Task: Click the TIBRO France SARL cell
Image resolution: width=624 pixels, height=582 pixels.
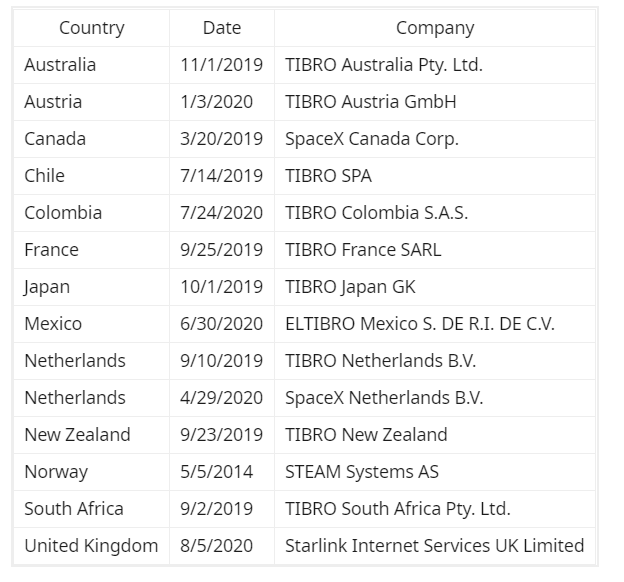Action: 363,250
